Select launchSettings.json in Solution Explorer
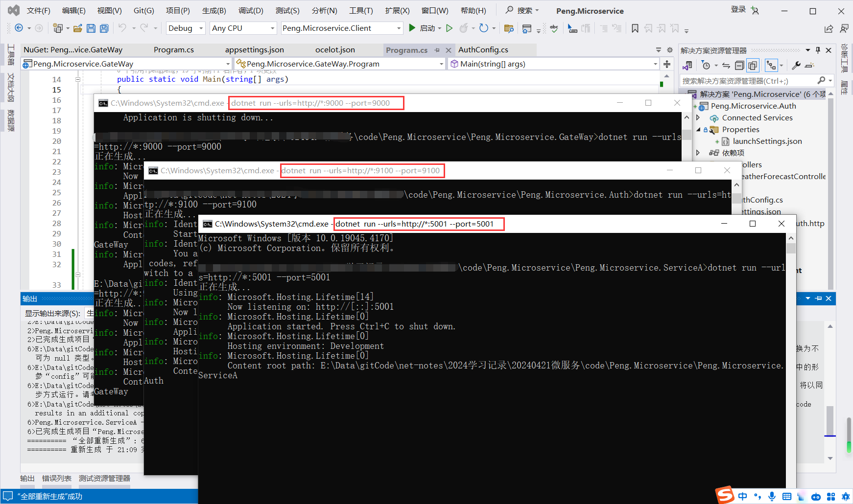Screen dimensions: 853x504 pos(767,141)
